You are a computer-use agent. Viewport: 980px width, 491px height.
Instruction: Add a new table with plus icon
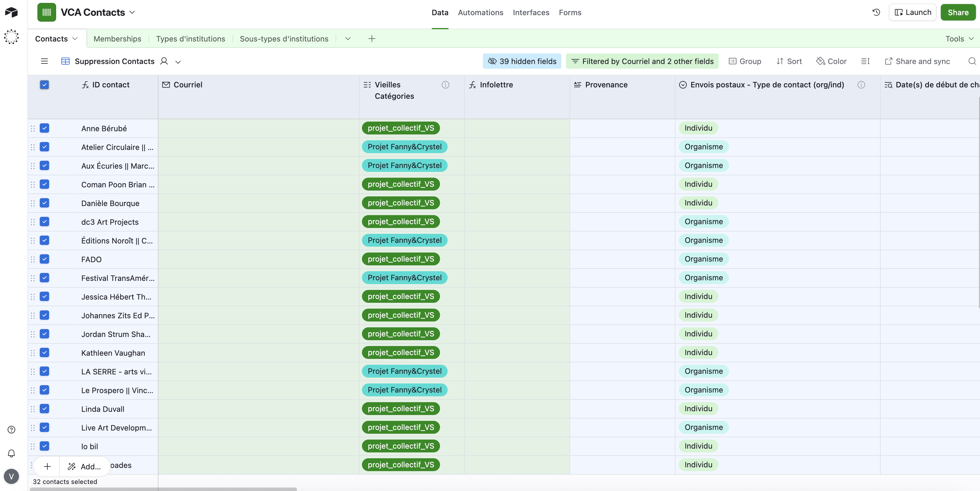372,39
